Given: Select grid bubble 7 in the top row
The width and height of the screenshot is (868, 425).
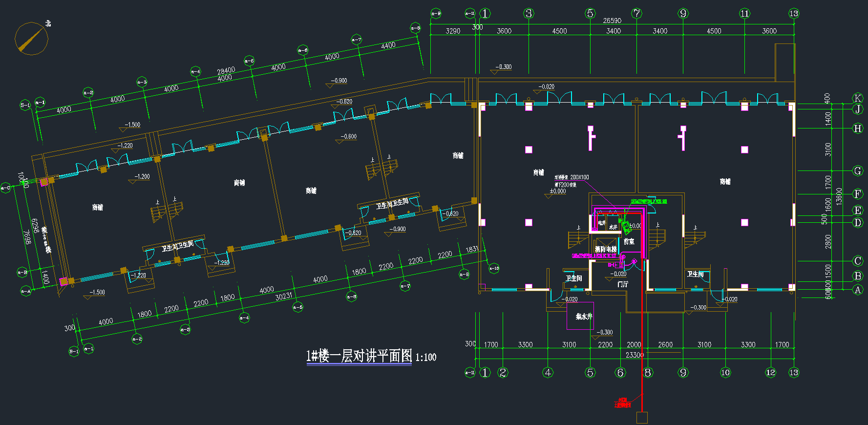Looking at the screenshot, I should tap(636, 14).
